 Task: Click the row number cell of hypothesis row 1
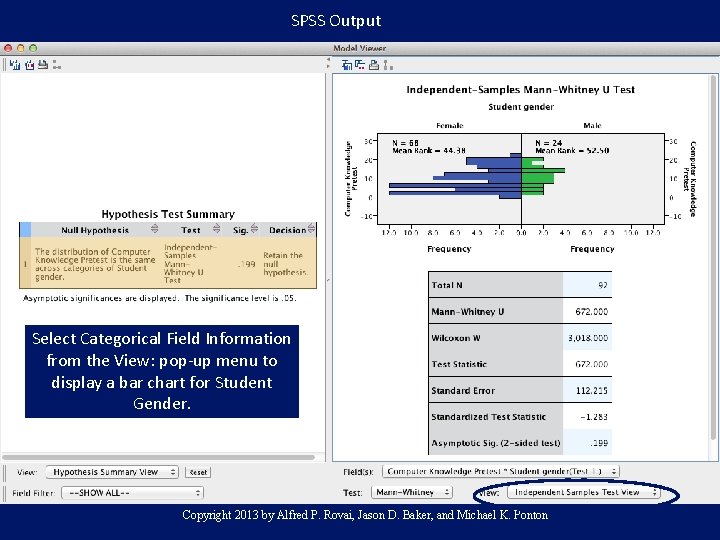click(x=25, y=263)
